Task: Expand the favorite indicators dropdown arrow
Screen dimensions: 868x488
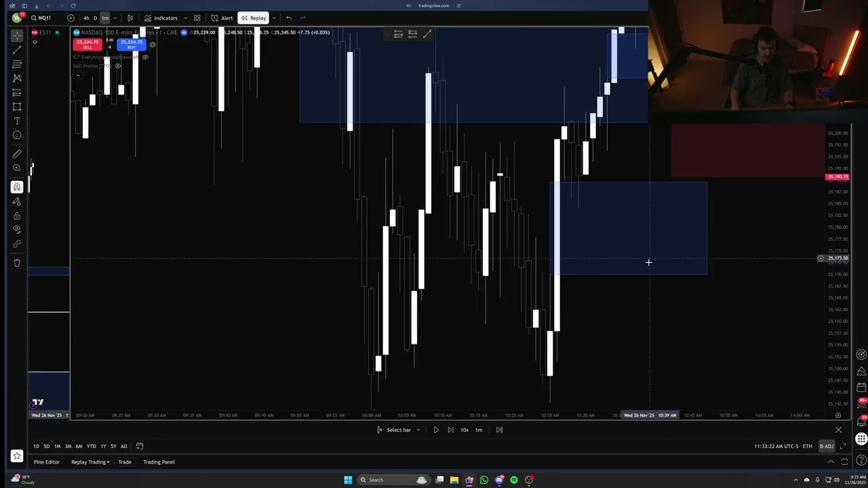Action: point(185,18)
